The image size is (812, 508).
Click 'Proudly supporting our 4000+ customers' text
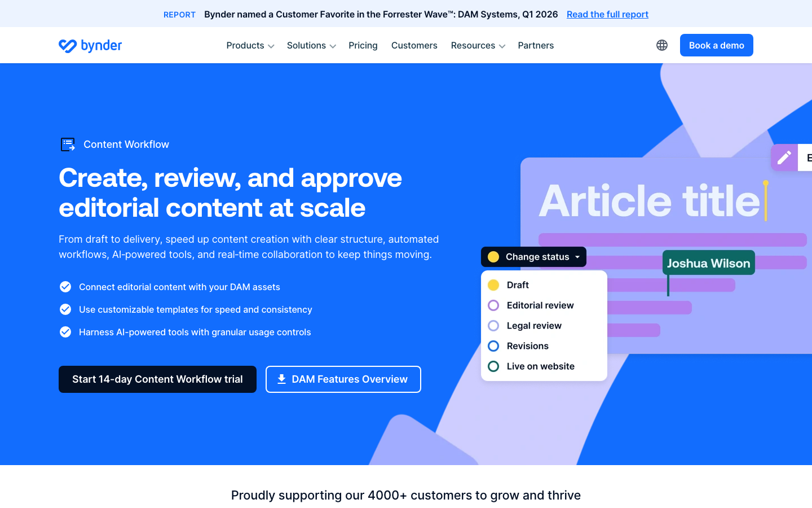[406, 495]
